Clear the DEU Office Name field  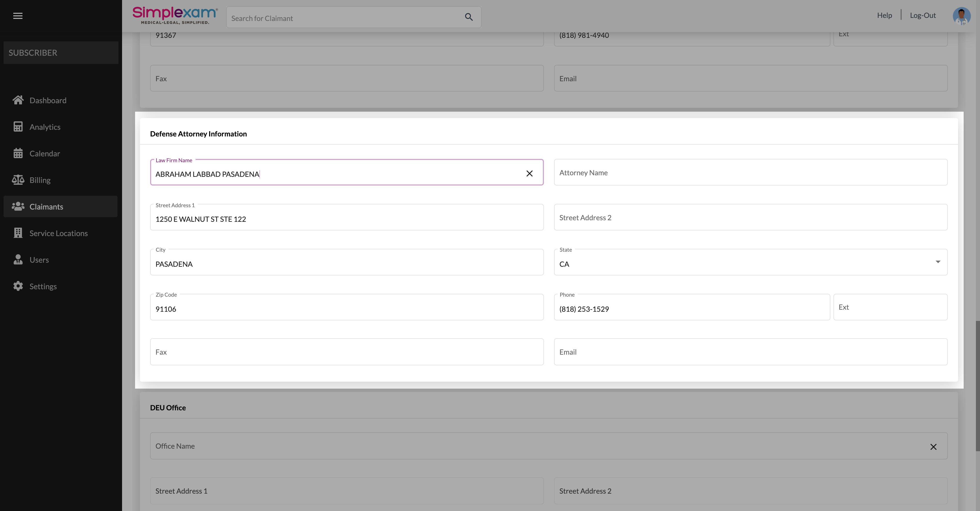coord(933,447)
